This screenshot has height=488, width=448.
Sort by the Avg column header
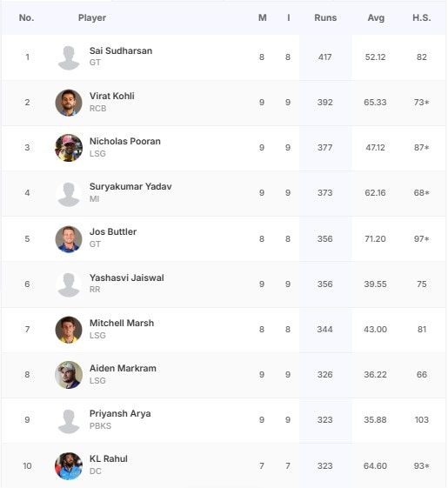tap(376, 17)
